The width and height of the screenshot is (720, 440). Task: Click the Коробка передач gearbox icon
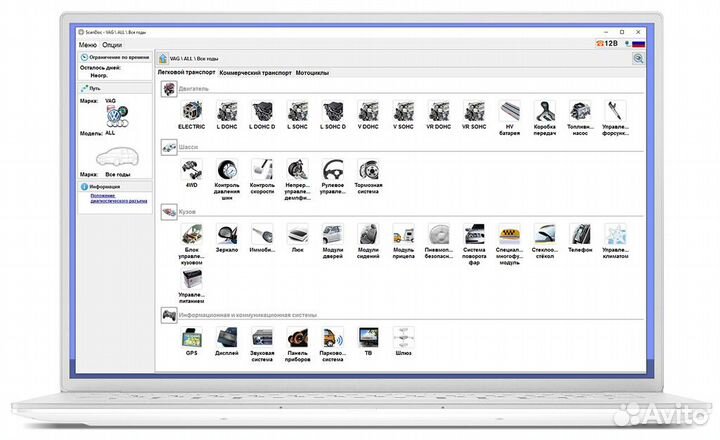coord(545,110)
